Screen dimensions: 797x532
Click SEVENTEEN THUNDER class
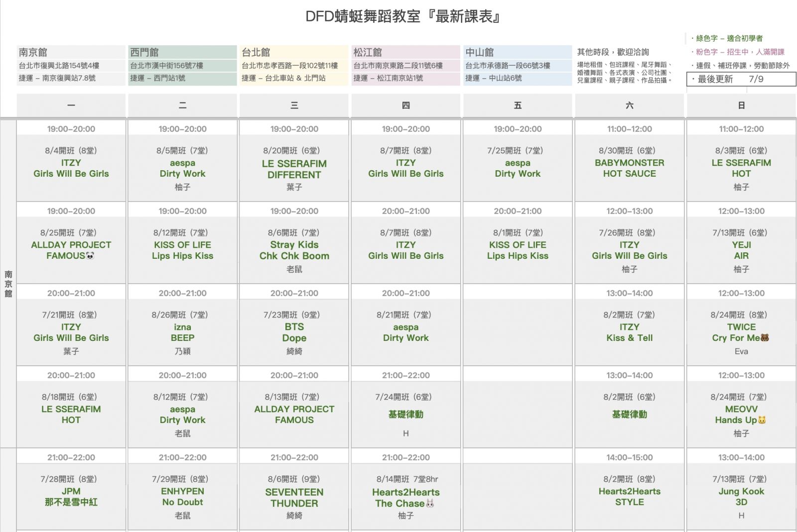[x=294, y=498]
